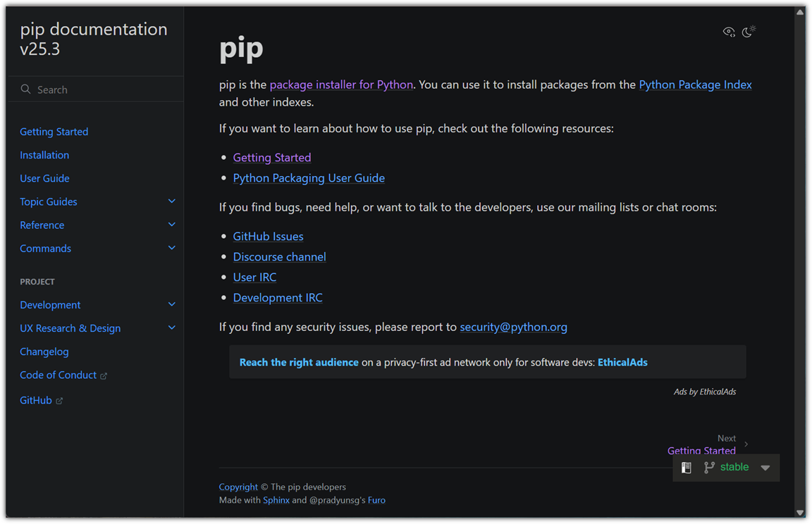The width and height of the screenshot is (812, 524).
Task: Click the Read the Docs book icon
Action: [x=686, y=468]
